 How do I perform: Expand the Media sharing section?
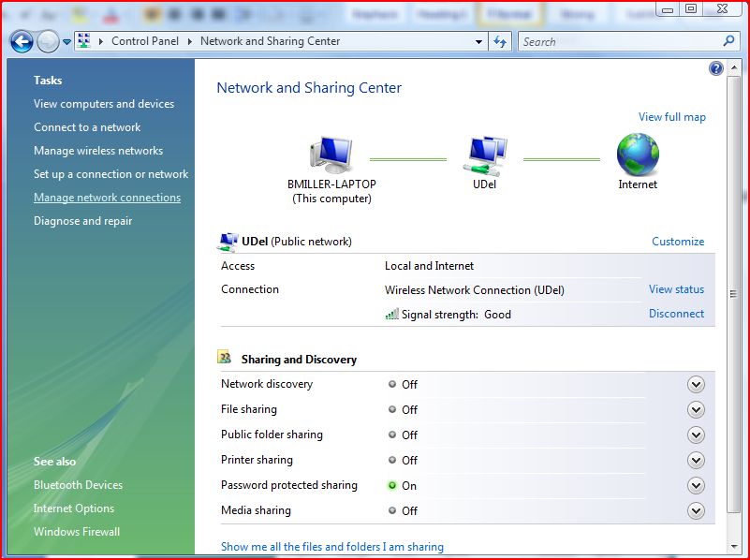tap(696, 510)
